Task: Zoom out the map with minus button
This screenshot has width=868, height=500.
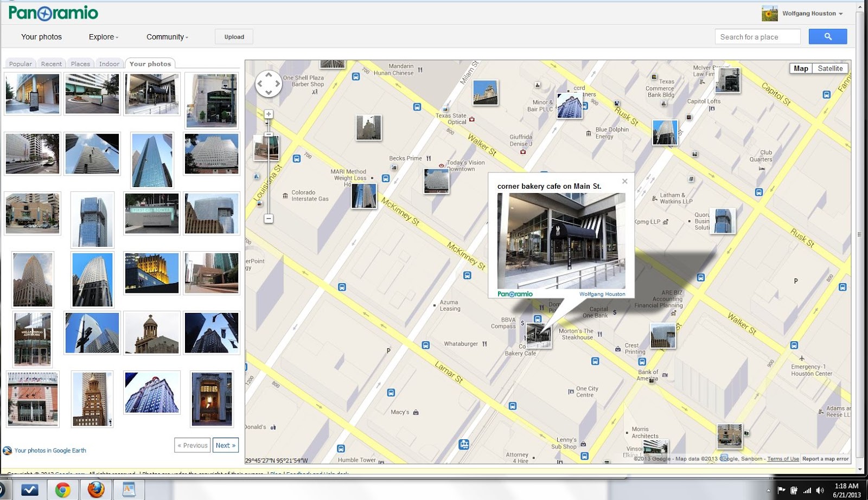Action: click(x=269, y=219)
